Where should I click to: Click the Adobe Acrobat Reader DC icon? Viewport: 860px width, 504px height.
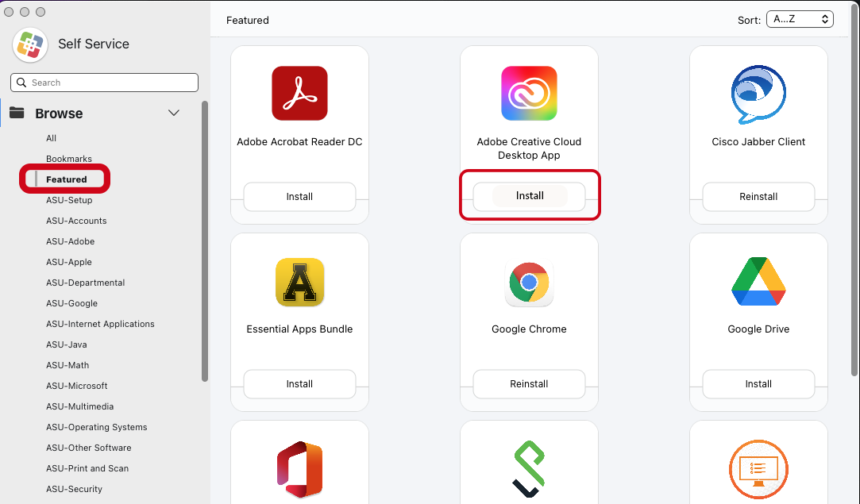[x=299, y=93]
